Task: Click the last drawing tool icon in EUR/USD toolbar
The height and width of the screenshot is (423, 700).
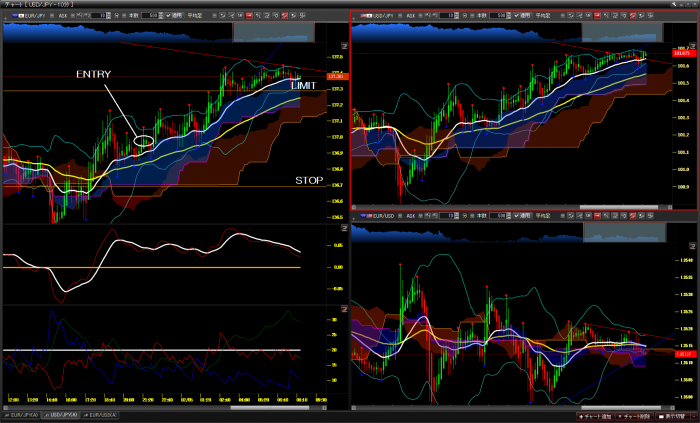Action: (650, 216)
